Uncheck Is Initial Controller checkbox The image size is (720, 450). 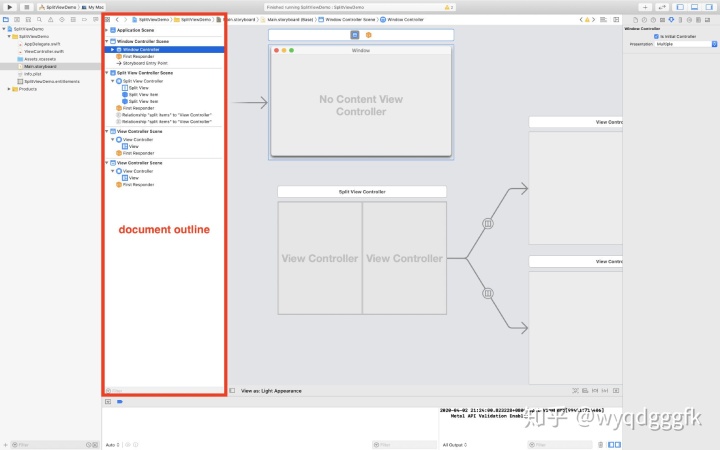click(656, 36)
